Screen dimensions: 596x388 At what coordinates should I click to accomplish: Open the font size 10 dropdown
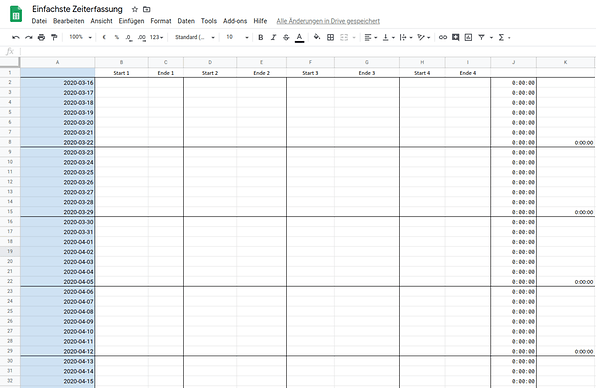[237, 37]
